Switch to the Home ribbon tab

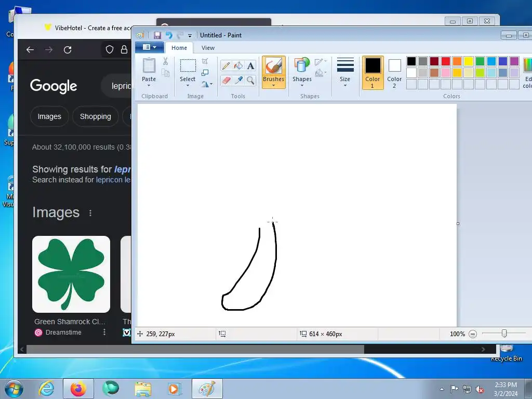coord(179,48)
